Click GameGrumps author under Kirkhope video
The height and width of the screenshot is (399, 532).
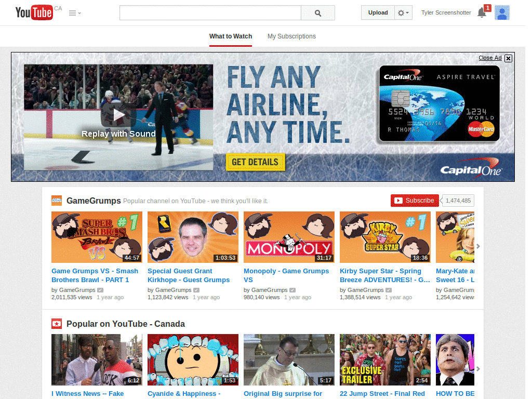[x=174, y=290]
